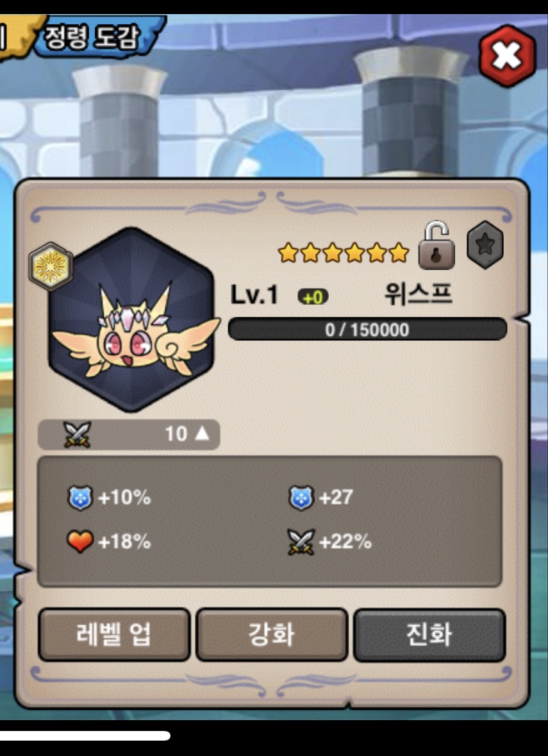Select the winged wisp spirit portrait

(x=131, y=320)
